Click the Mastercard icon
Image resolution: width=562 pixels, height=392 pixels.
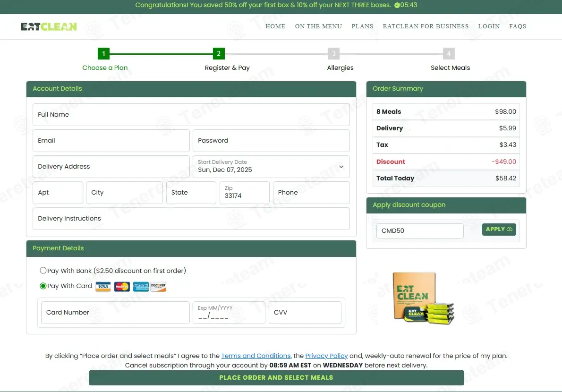pos(122,287)
